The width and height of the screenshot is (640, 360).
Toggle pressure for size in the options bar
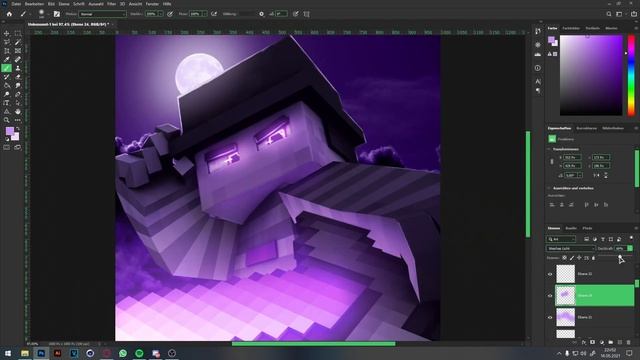(x=296, y=14)
